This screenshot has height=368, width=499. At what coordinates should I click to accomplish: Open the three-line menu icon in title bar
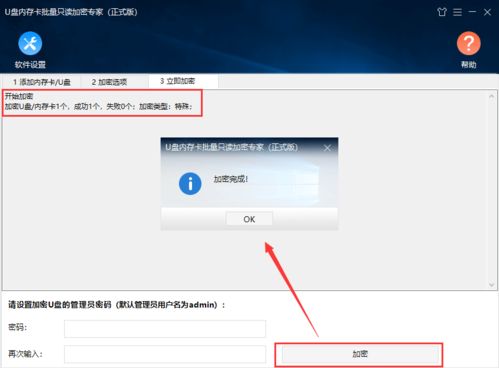(457, 12)
